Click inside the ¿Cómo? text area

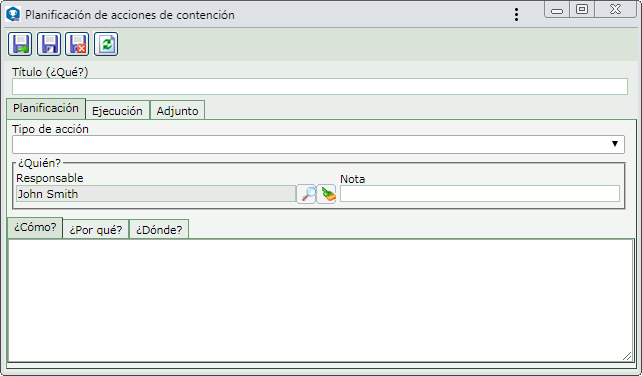pyautogui.click(x=320, y=301)
